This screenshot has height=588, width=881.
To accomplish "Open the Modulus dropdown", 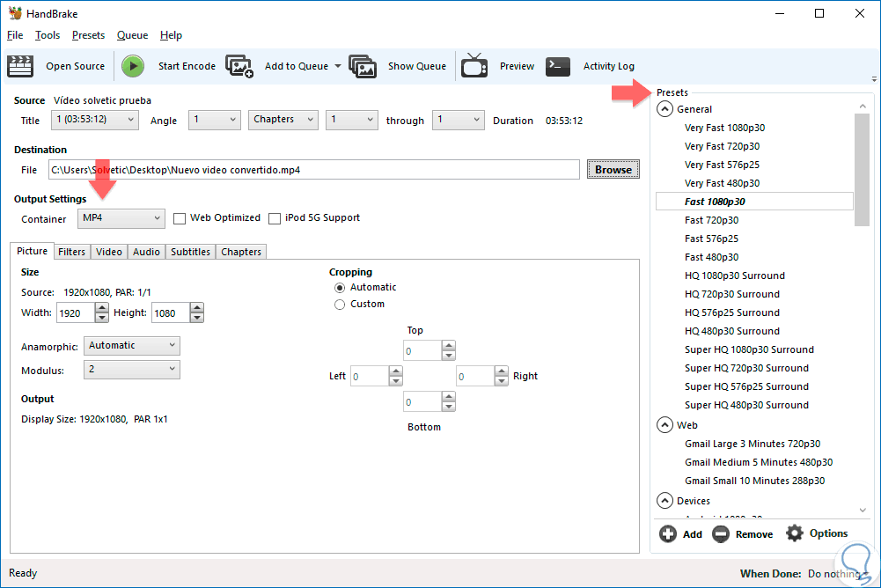I will [132, 370].
